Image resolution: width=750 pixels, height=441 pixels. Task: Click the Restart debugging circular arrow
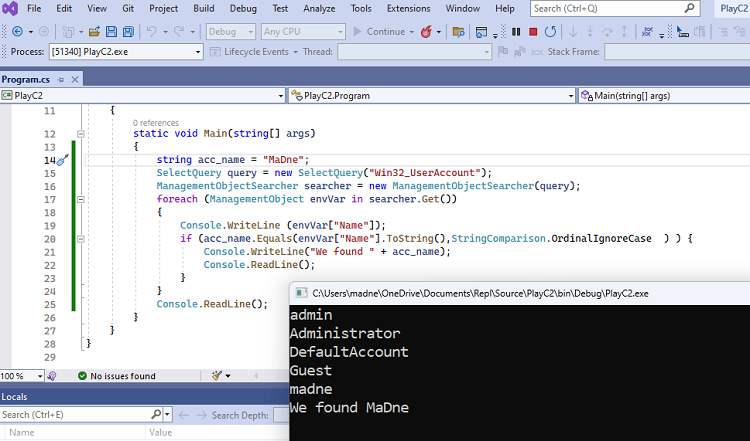click(551, 32)
